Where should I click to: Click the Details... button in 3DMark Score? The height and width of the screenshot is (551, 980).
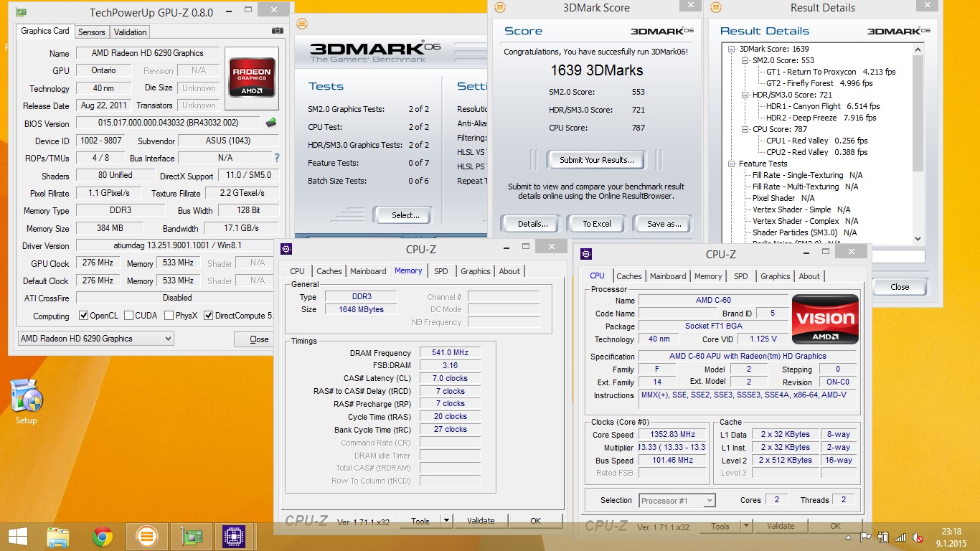533,224
